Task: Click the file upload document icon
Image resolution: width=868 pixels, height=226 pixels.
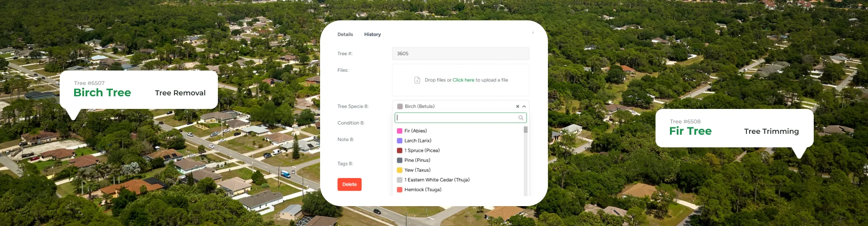Action: coord(417,80)
